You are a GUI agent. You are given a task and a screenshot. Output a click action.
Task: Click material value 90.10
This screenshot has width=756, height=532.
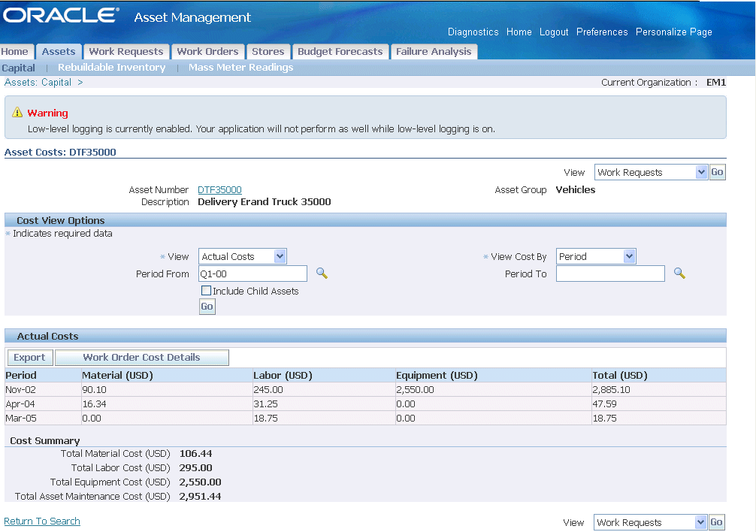pos(94,389)
